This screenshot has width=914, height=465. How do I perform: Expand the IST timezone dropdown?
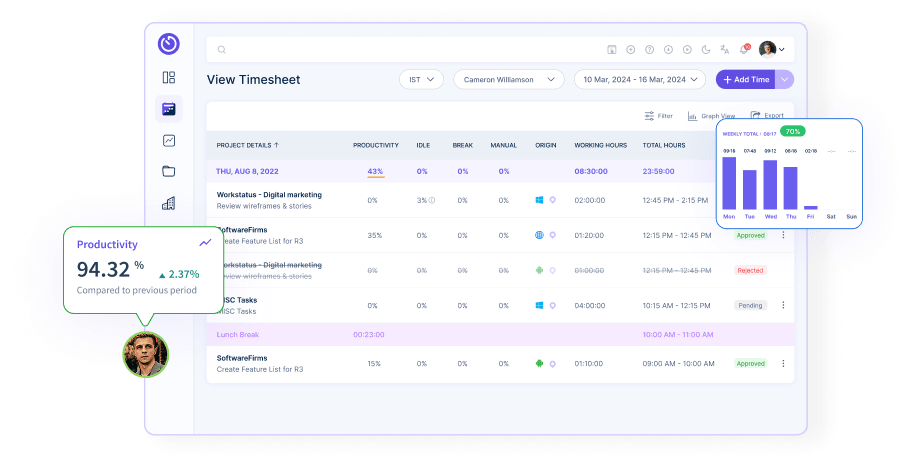[x=422, y=79]
